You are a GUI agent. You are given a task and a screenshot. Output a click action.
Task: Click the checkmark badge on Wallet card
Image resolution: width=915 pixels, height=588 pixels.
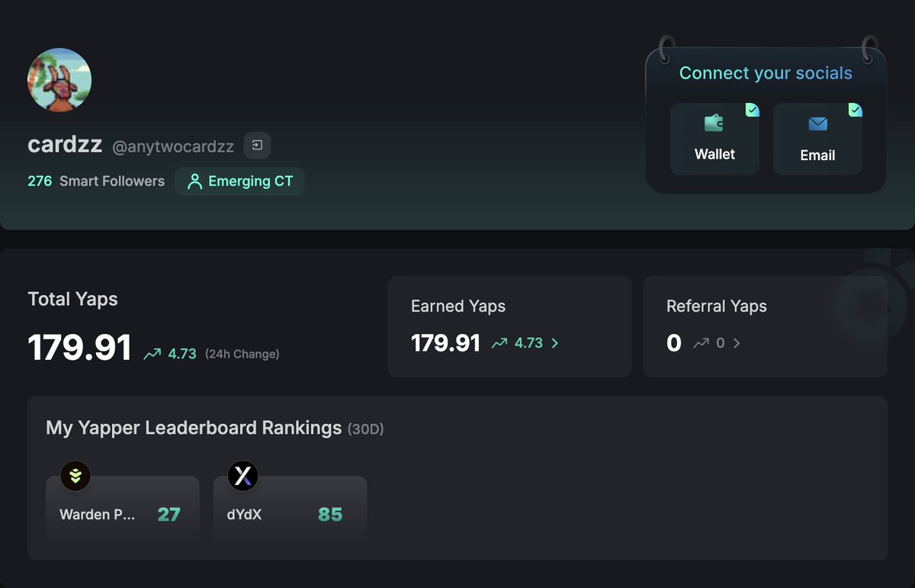753,110
